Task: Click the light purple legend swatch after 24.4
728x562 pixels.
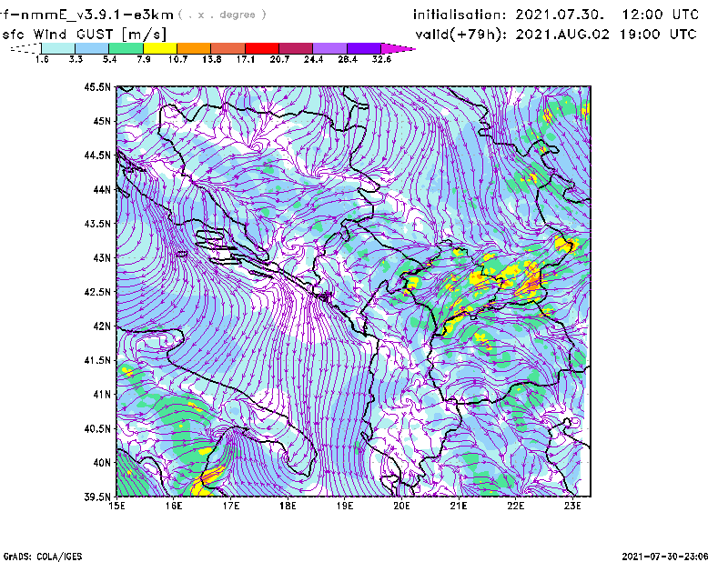Action: pos(329,48)
